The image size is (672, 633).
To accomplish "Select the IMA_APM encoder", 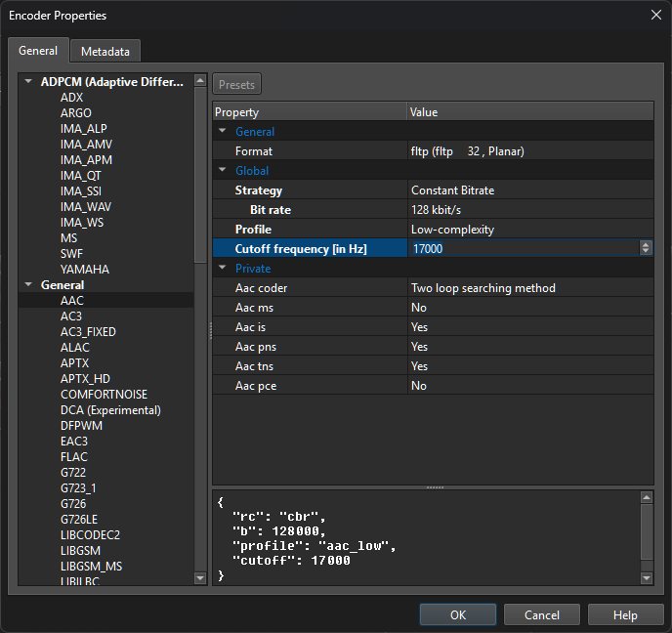I will coord(86,160).
